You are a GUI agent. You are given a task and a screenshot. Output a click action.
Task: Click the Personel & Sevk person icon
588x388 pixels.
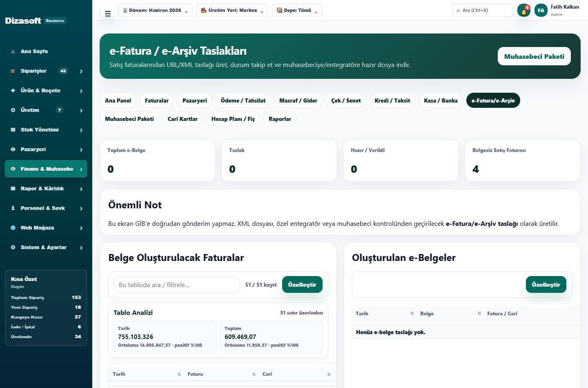[13, 208]
